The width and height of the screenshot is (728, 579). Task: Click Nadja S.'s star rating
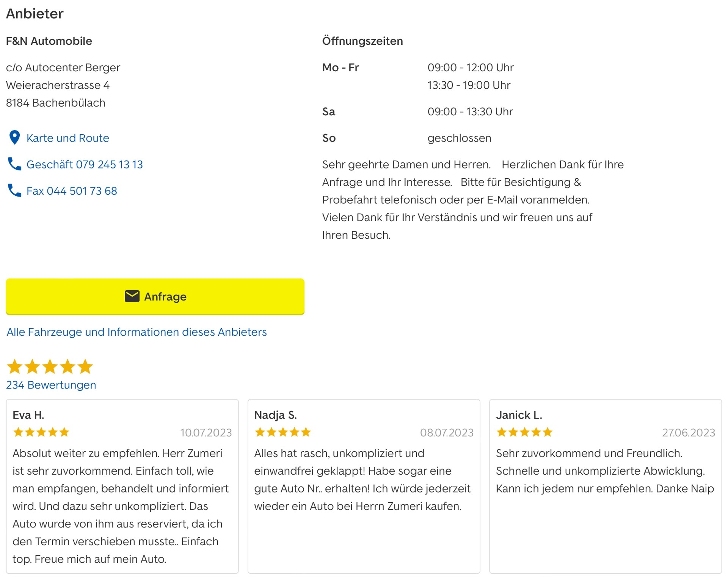tap(282, 432)
